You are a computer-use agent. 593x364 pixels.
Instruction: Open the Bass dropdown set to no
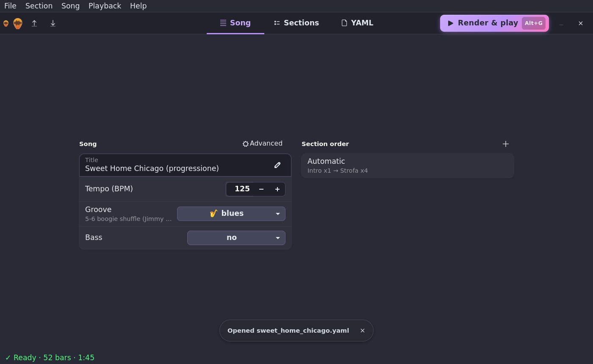(236, 238)
